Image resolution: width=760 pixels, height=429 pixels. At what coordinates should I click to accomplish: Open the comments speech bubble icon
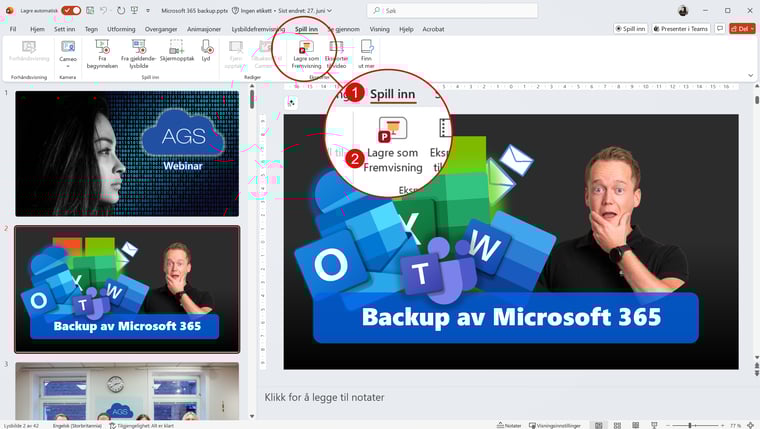[720, 29]
